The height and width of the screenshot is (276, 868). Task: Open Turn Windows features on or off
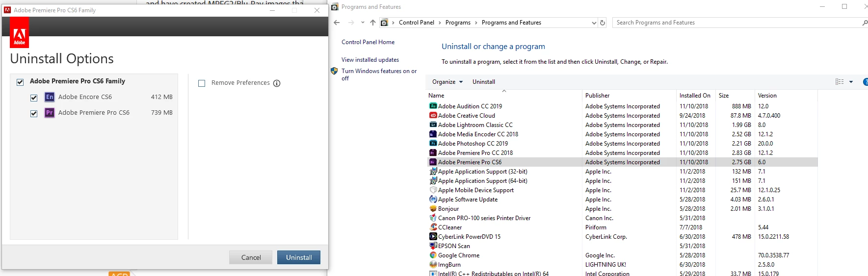point(379,75)
